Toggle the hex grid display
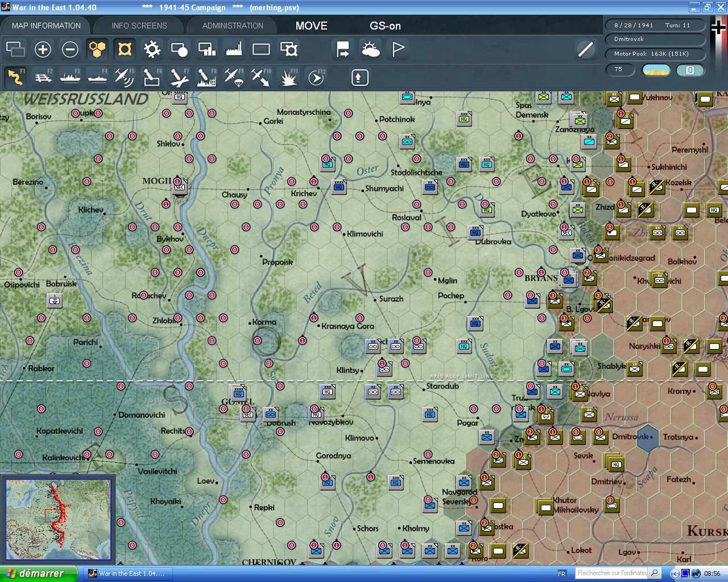This screenshot has width=728, height=582. point(97,49)
